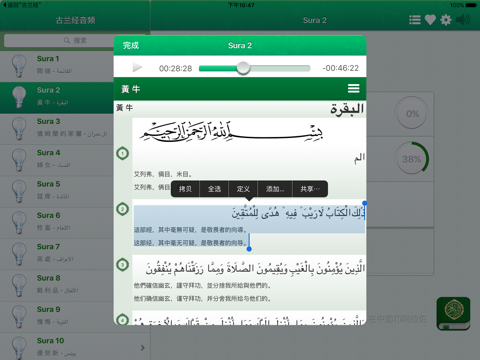The height and width of the screenshot is (360, 480).
Task: Tap the heart favorites icon
Action: [430, 20]
